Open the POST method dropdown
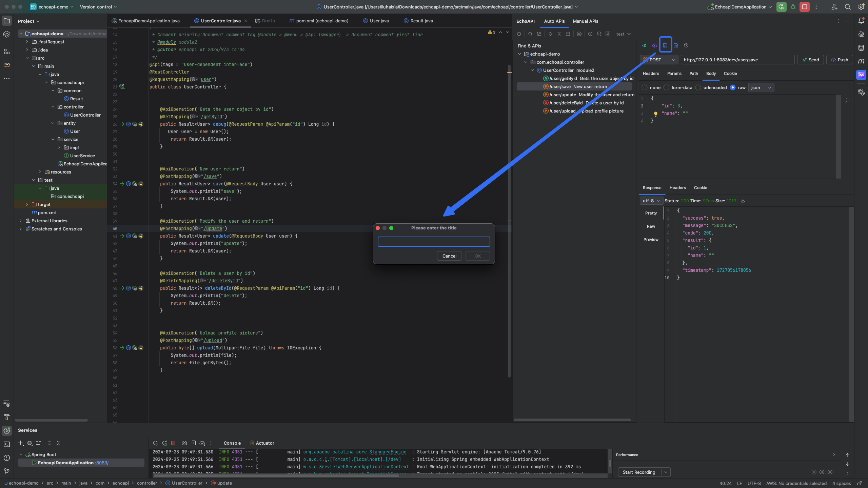Viewport: 868px width, 488px height. [x=659, y=60]
